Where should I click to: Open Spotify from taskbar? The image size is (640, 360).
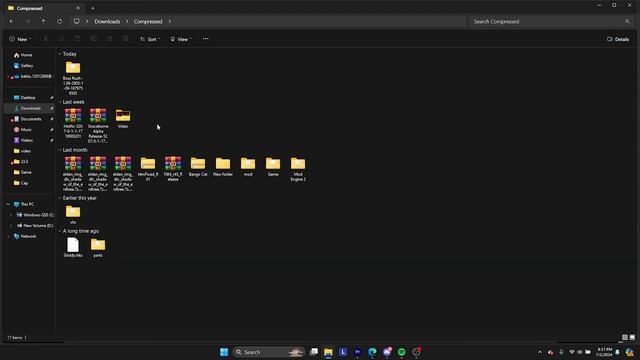402,352
